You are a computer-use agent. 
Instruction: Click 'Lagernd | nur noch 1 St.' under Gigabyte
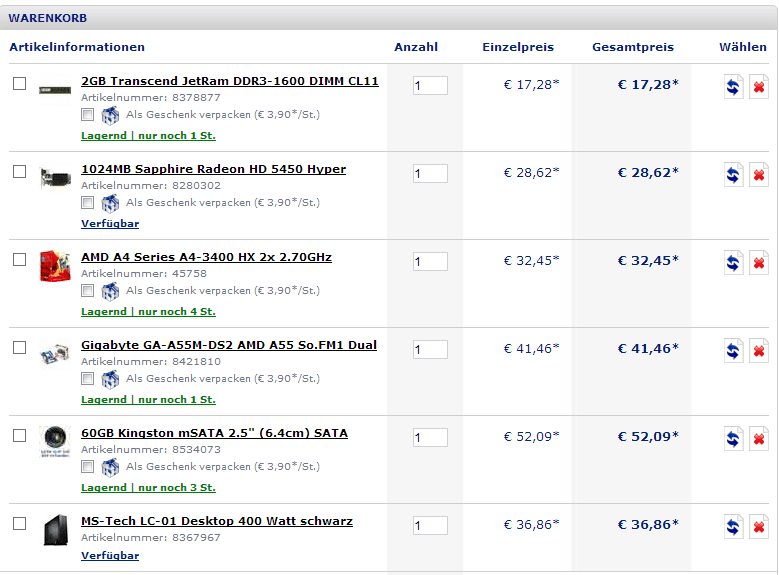[148, 400]
